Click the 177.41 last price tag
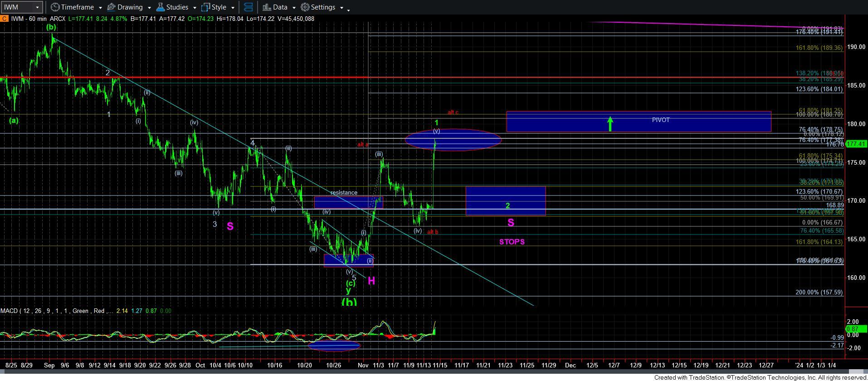Image resolution: width=868 pixels, height=381 pixels. coord(857,144)
